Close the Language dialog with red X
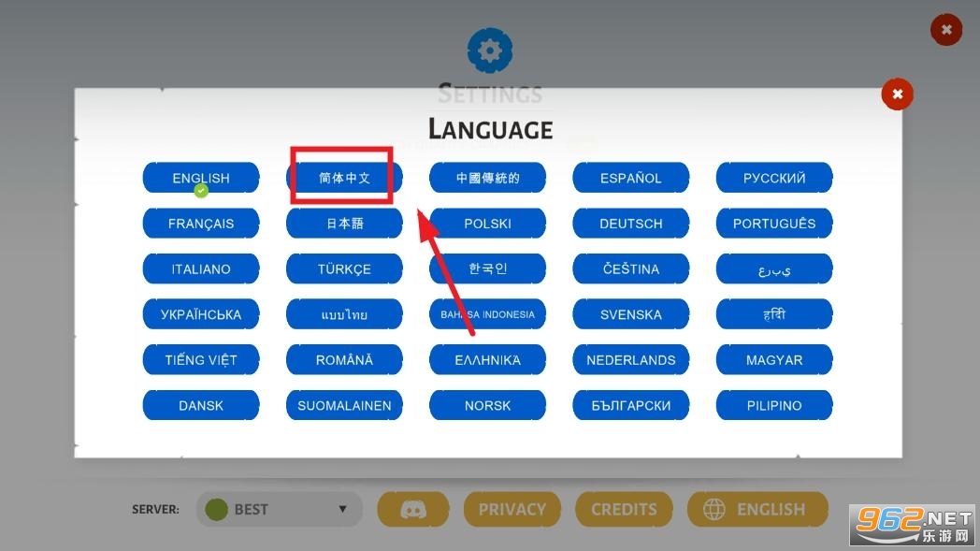The width and height of the screenshot is (980, 551). (x=897, y=94)
